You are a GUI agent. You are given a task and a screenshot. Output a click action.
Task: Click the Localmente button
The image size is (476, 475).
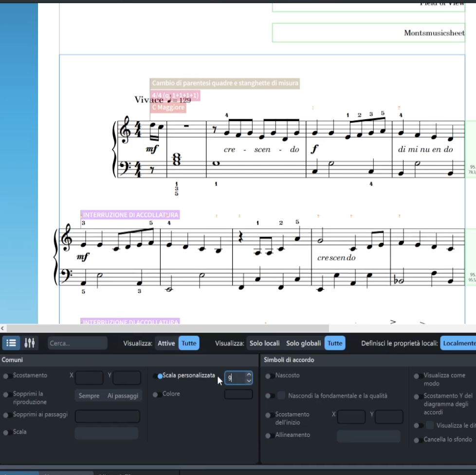click(x=458, y=343)
